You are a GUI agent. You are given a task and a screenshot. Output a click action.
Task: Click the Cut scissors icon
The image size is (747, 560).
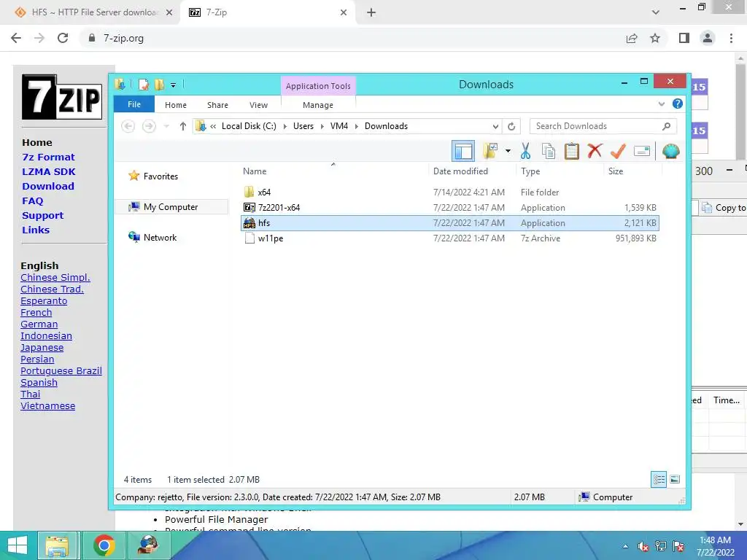525,152
